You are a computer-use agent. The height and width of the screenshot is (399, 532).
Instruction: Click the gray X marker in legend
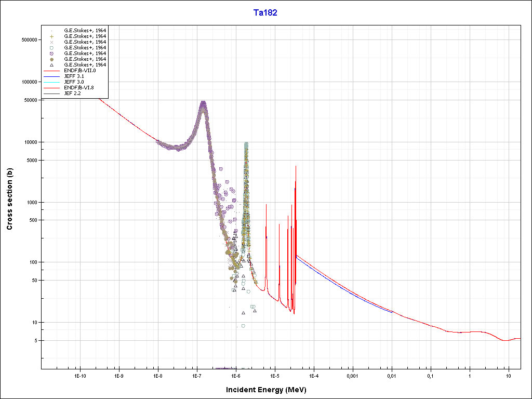pos(51,42)
